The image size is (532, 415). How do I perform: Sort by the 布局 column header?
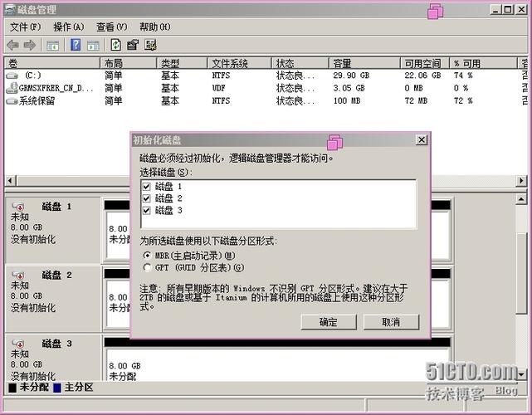129,63
